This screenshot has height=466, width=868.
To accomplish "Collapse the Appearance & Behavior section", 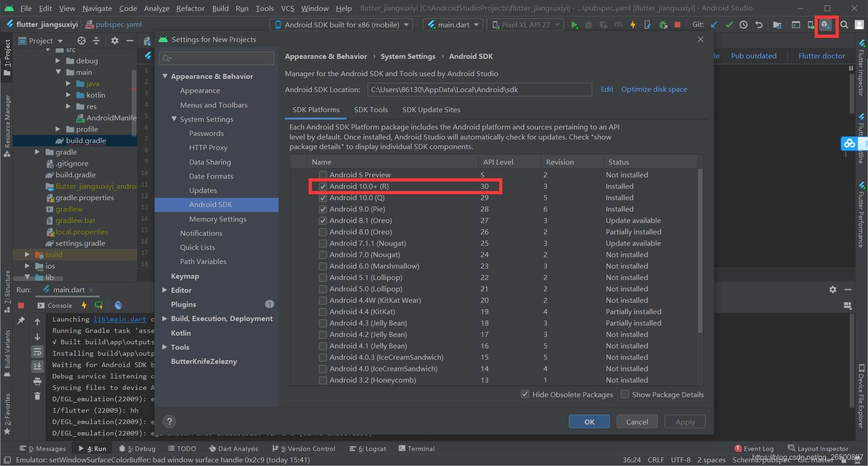I will click(165, 76).
